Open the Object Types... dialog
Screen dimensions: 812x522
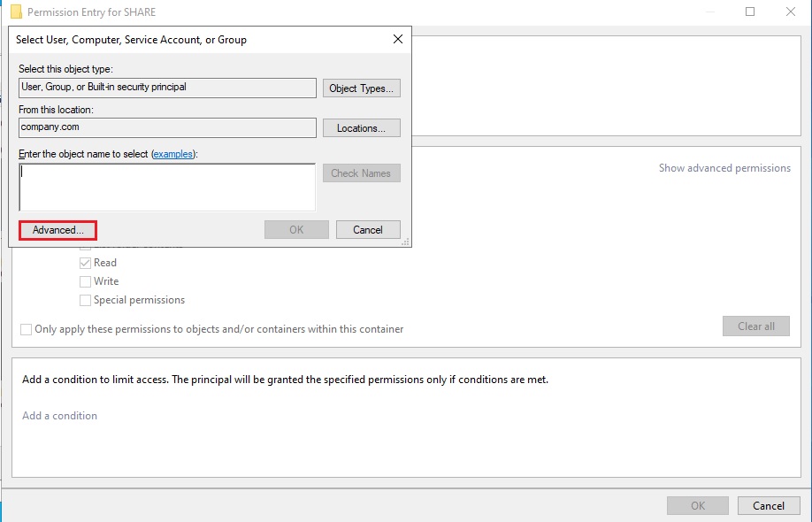[x=362, y=88]
